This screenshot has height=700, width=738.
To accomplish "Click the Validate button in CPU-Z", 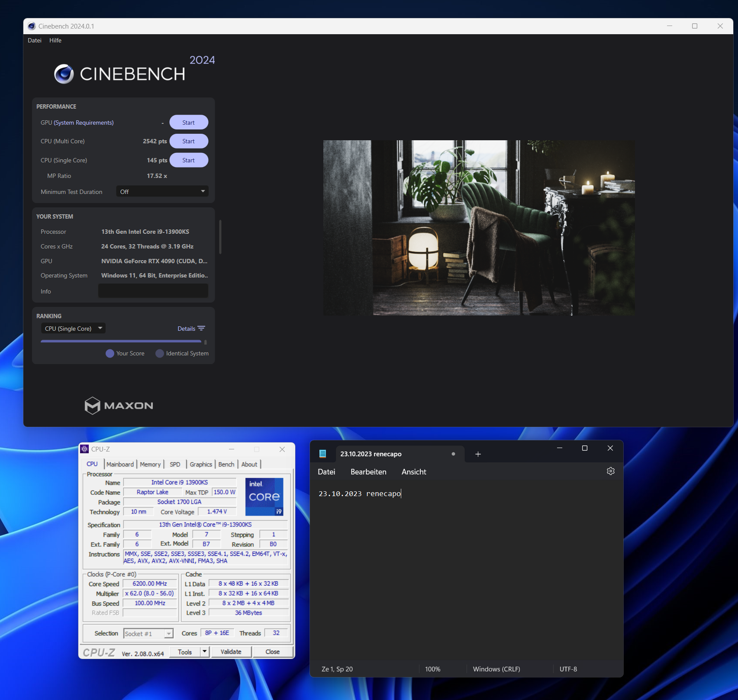I will (231, 652).
